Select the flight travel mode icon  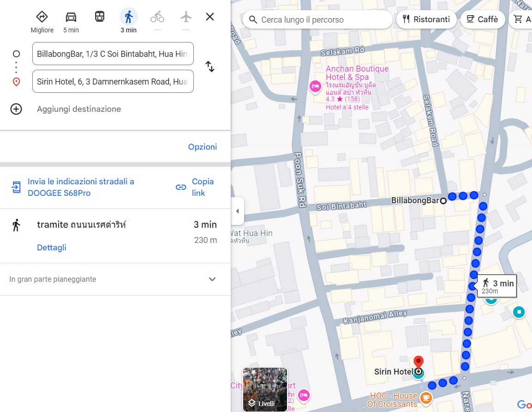point(186,18)
